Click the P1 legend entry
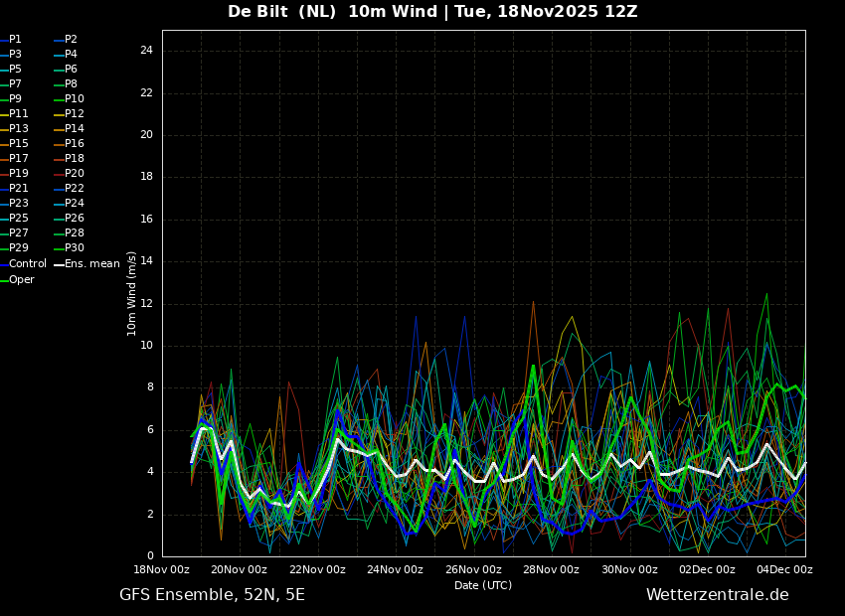Screen dimensions: 845x616 tap(11, 40)
